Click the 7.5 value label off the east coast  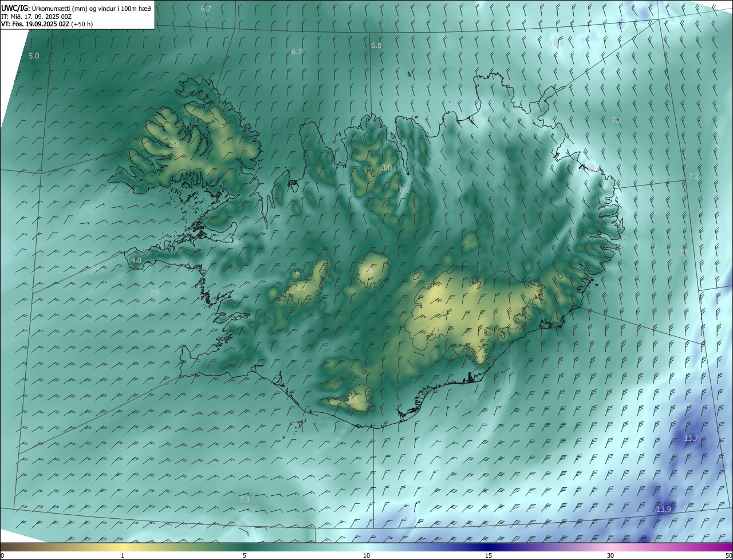[x=684, y=253]
